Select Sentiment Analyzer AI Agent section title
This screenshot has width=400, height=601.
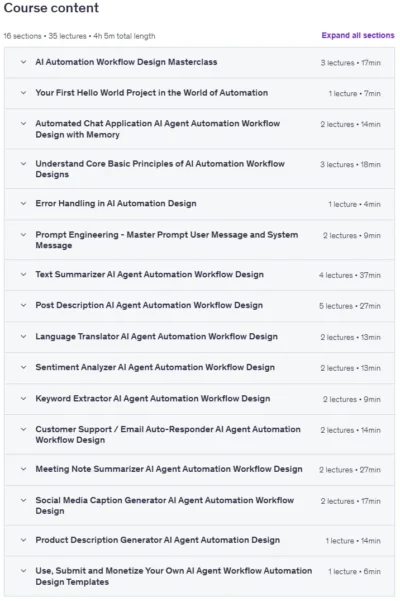coord(155,367)
